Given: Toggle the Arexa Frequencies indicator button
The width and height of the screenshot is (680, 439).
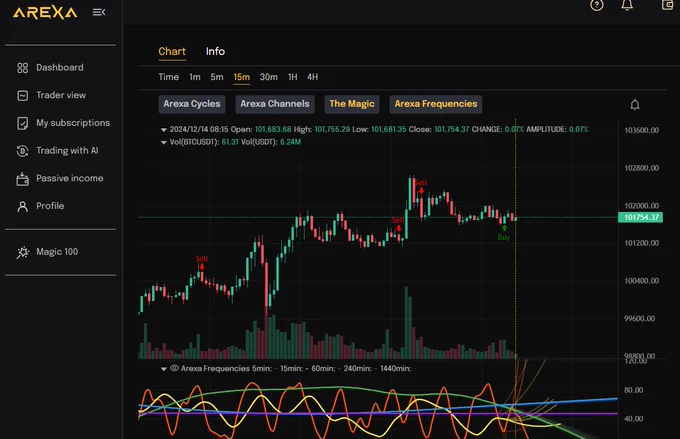Looking at the screenshot, I should coord(435,104).
